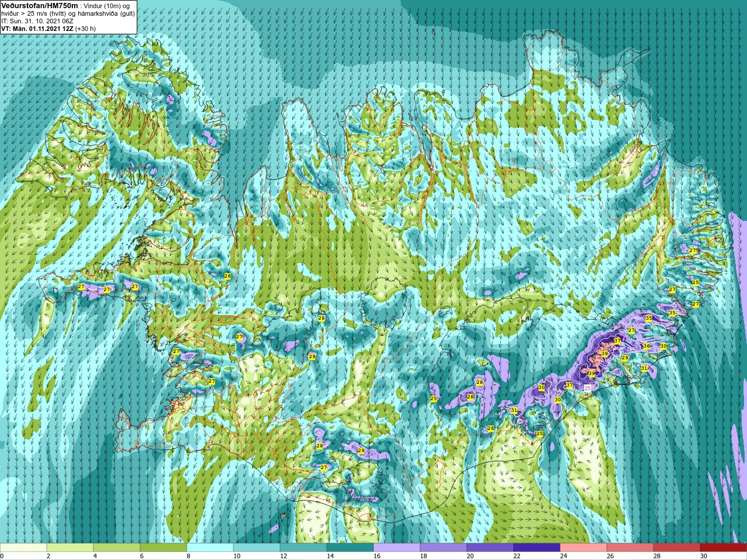Viewport: 747px width, 560px height.
Task: Pick the salmon 26–28 m/s legend swatch
Action: point(630,548)
